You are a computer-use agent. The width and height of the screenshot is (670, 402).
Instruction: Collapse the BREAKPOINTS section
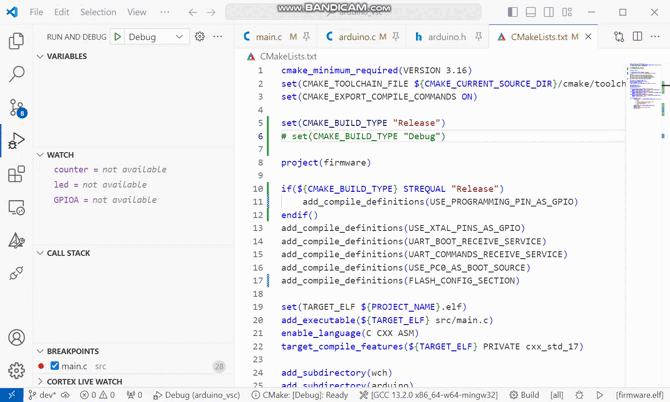40,351
